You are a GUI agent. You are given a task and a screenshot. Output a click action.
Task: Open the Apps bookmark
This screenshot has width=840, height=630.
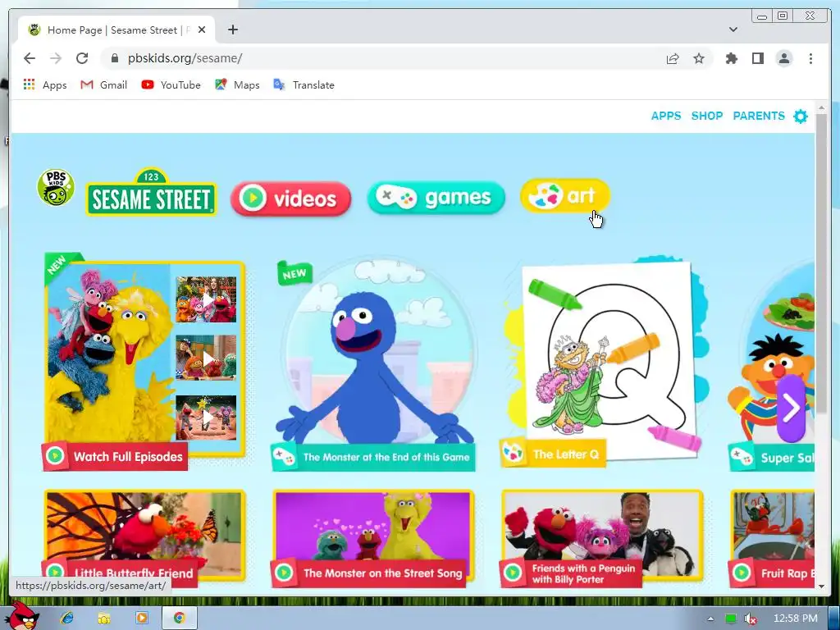pyautogui.click(x=45, y=84)
